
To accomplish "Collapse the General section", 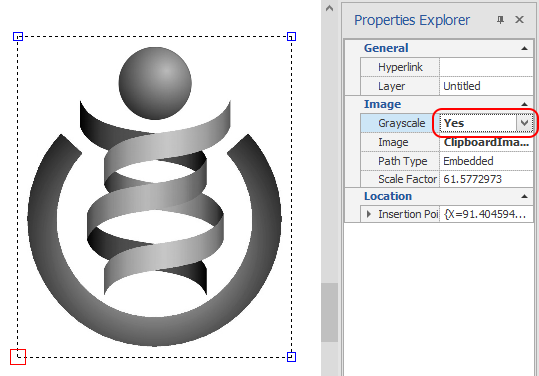I will click(524, 48).
